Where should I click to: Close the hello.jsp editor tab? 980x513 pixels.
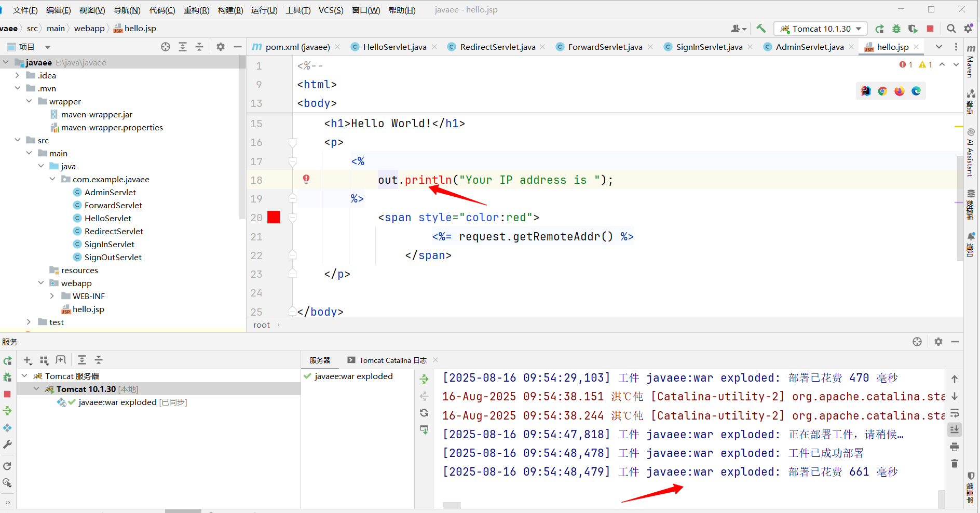(x=916, y=47)
